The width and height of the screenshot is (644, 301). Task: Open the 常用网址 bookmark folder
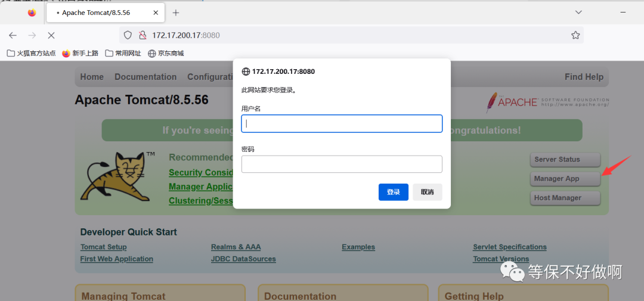[123, 53]
